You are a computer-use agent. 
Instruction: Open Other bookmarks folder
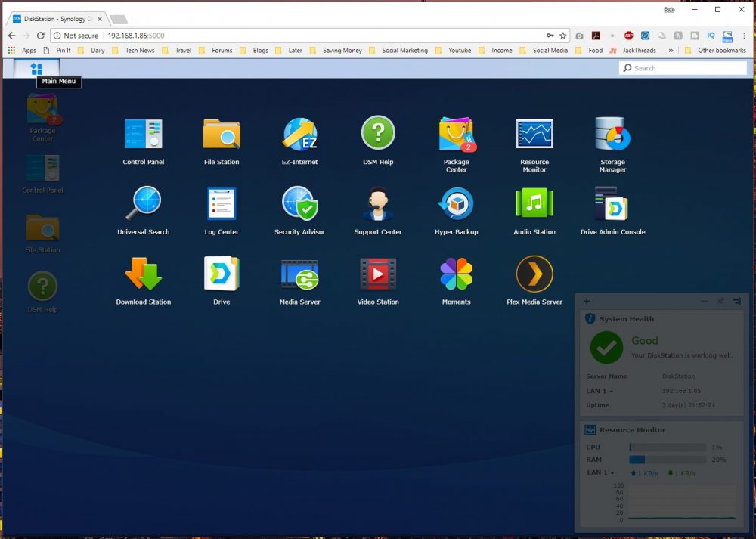(x=715, y=50)
